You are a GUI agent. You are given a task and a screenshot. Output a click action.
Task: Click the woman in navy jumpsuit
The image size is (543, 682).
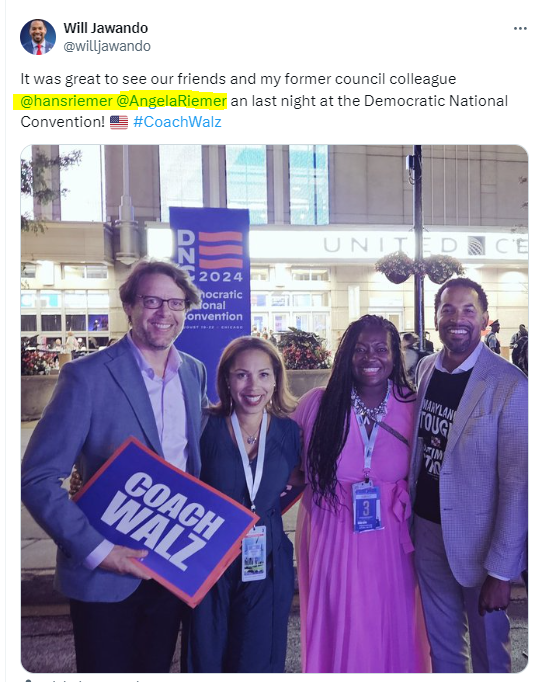250,500
